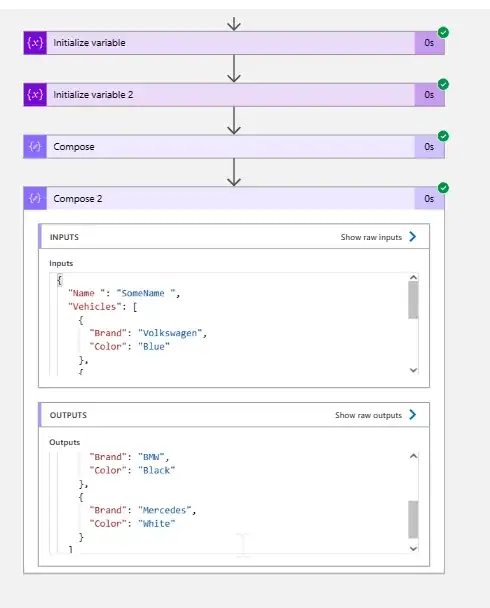Screen dimensions: 490x608
Task: Click scroll up arrow in Outputs box
Action: (413, 456)
